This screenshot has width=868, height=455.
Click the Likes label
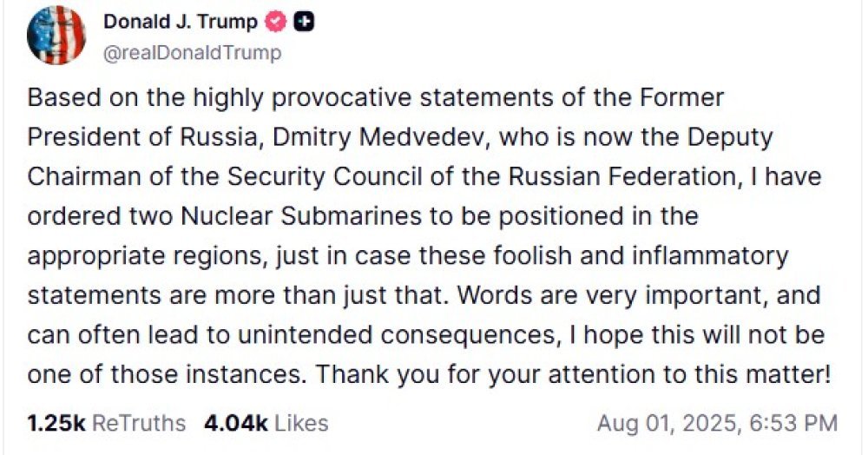click(301, 424)
